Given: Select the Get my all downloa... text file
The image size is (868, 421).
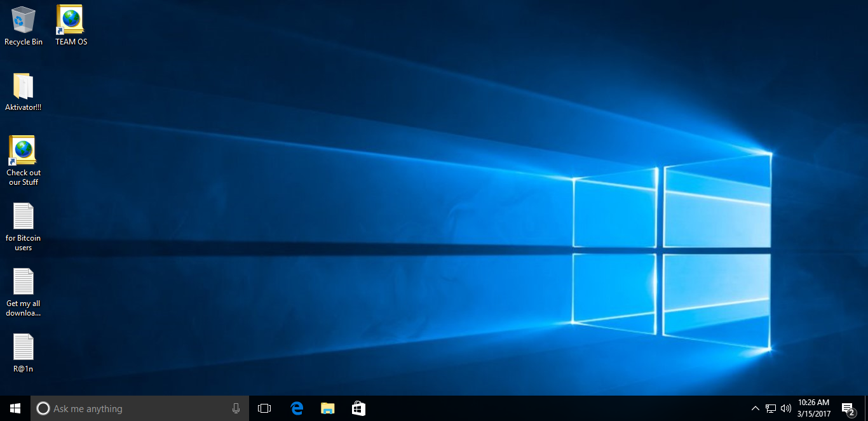Looking at the screenshot, I should click(24, 292).
